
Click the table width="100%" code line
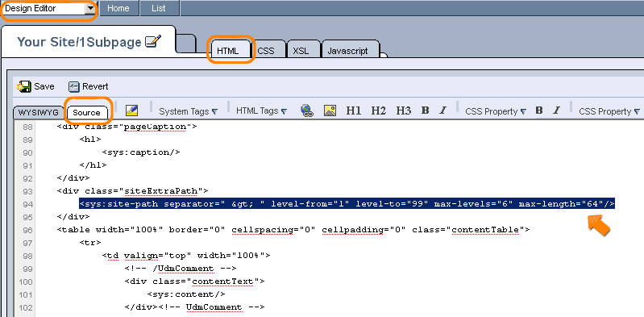(x=293, y=230)
